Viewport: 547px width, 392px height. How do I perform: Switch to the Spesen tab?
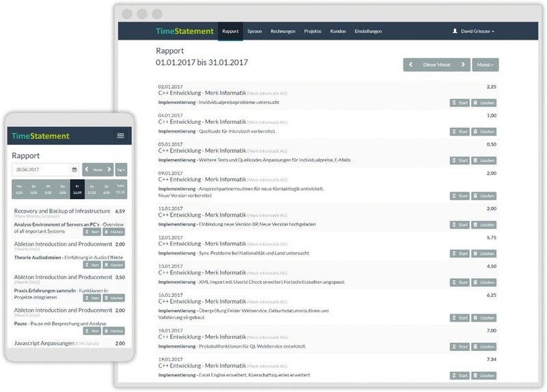[x=254, y=31]
